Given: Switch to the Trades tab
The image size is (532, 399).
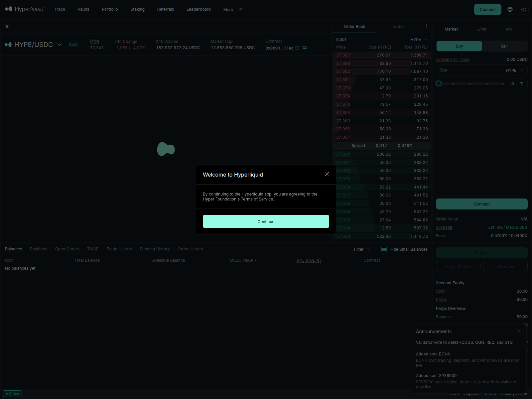Looking at the screenshot, I should click(398, 27).
